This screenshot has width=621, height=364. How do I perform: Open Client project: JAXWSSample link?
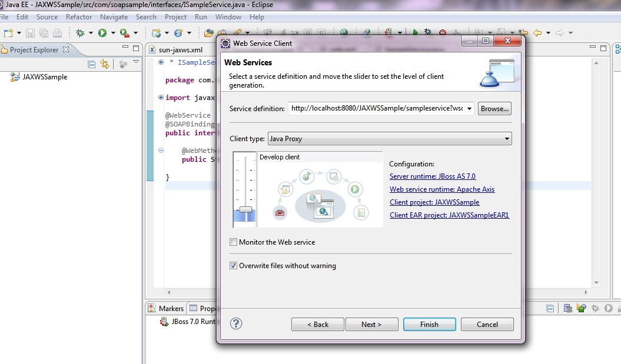coord(434,202)
